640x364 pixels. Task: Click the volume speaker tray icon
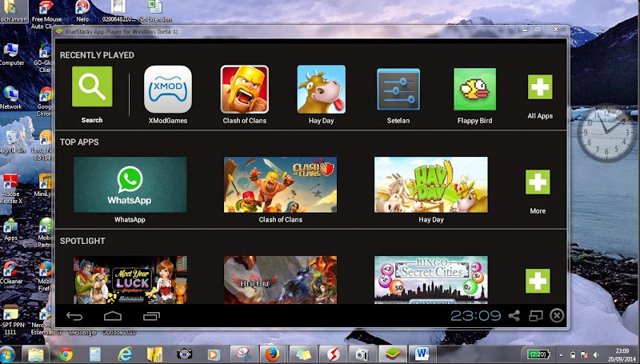(596, 355)
